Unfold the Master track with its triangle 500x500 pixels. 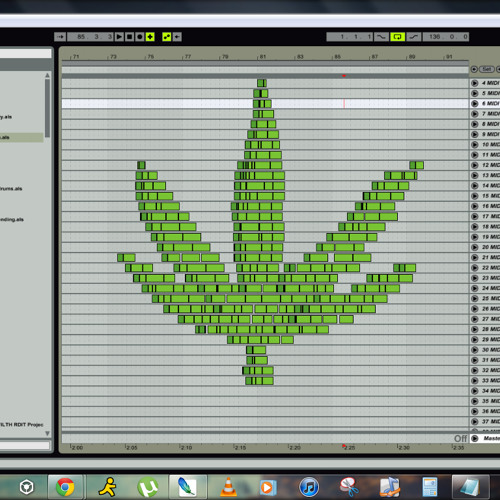tap(475, 438)
